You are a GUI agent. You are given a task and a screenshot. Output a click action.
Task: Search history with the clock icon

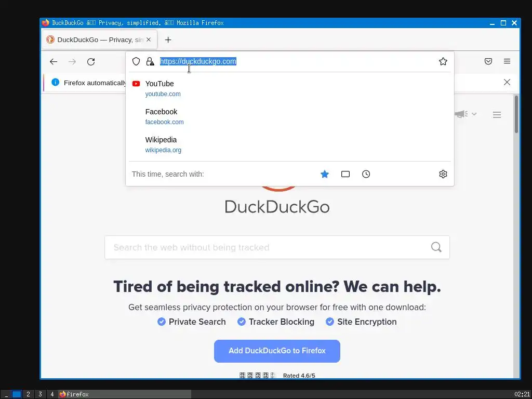coord(366,174)
